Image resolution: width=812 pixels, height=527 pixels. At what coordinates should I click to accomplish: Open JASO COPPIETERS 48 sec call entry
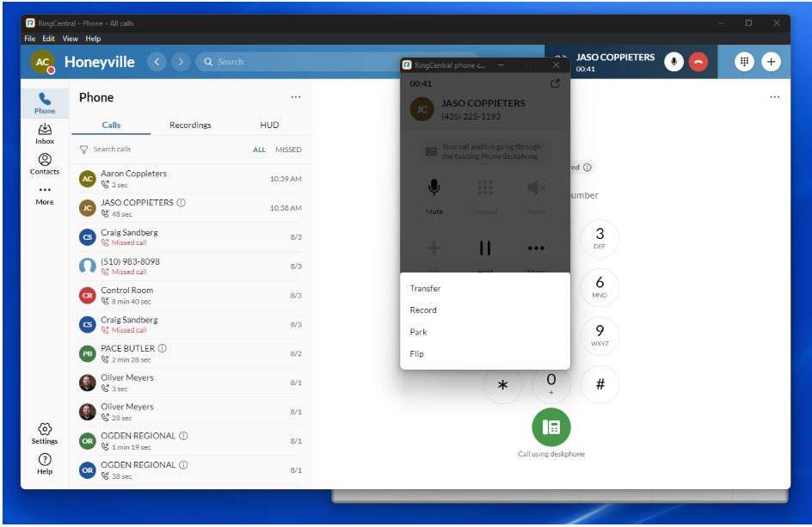(190, 207)
